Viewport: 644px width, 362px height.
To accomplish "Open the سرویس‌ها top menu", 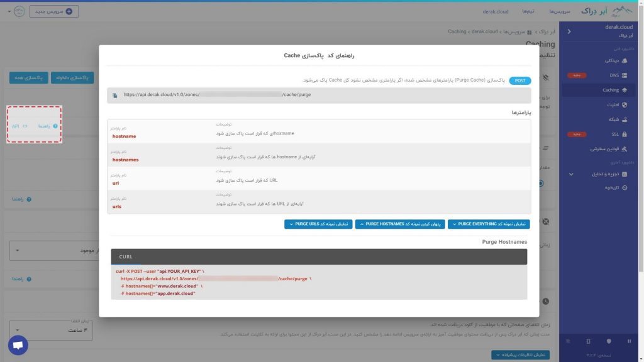I will click(x=560, y=11).
